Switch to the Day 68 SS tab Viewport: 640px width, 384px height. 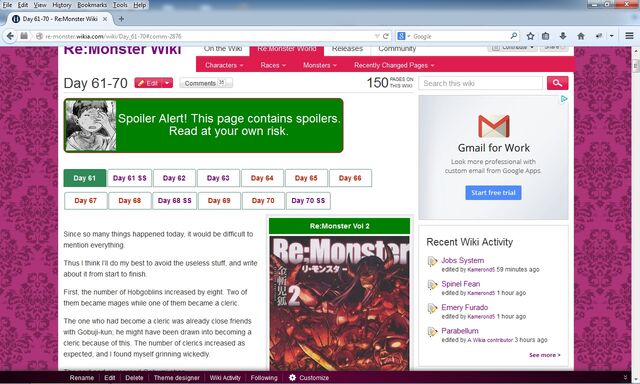click(174, 200)
